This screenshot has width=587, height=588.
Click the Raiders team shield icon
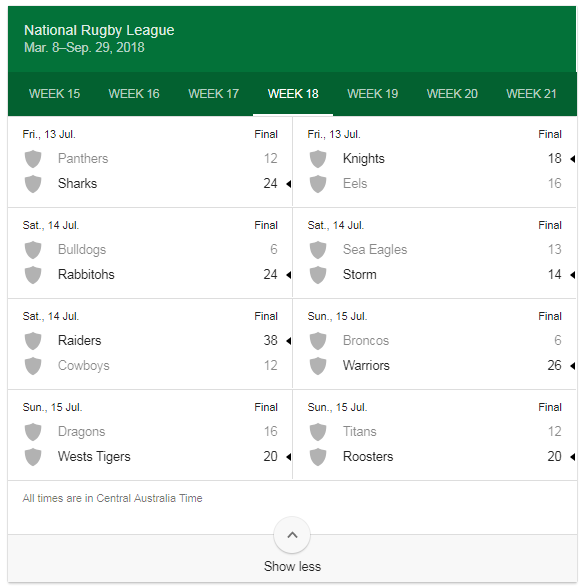pyautogui.click(x=33, y=341)
